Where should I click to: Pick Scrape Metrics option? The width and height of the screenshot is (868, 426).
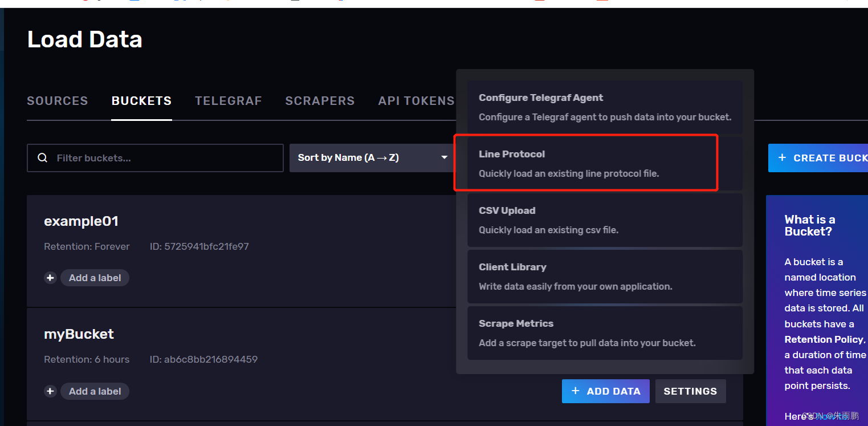coord(605,332)
